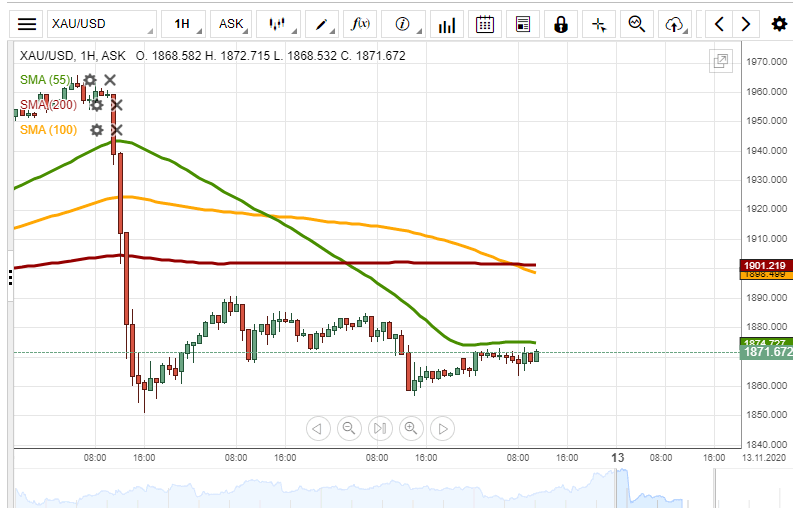Zoom out using chart navigation control

pyautogui.click(x=349, y=429)
